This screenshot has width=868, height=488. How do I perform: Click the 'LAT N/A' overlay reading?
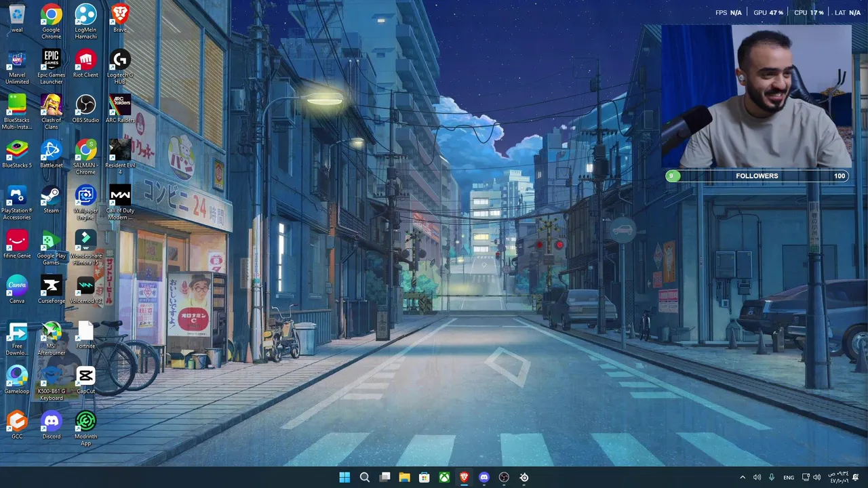tap(848, 13)
